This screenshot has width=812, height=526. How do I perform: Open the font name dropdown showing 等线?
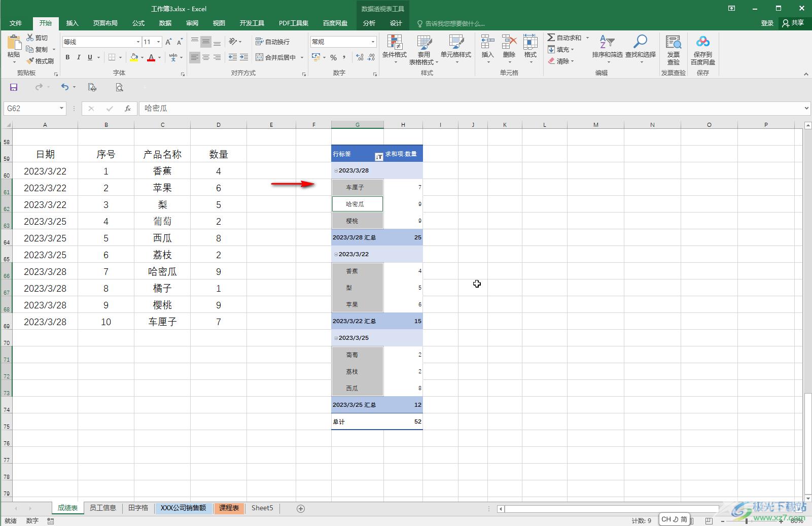coord(138,42)
